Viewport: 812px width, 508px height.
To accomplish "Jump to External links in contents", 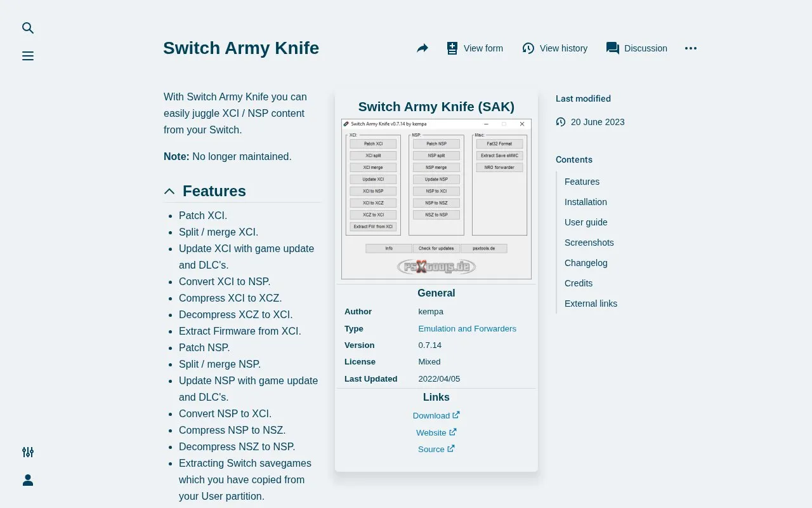I will [591, 304].
